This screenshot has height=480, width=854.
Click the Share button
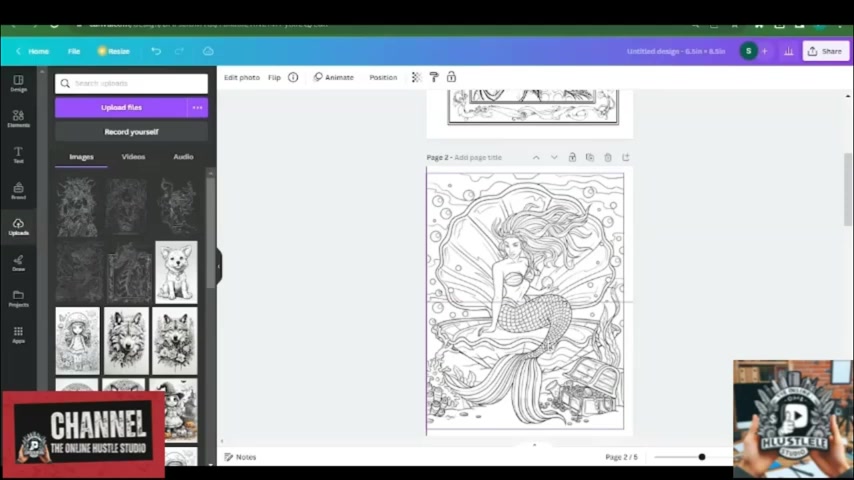point(826,51)
